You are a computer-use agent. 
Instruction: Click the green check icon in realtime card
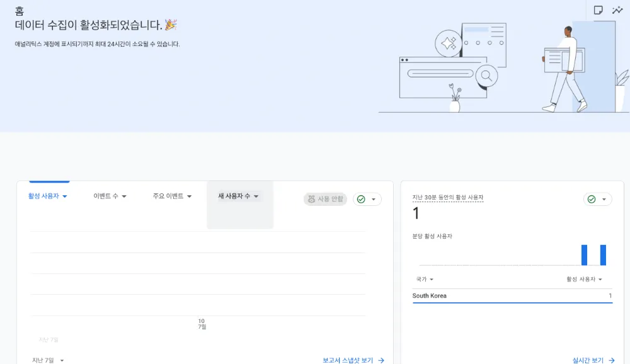coord(592,199)
